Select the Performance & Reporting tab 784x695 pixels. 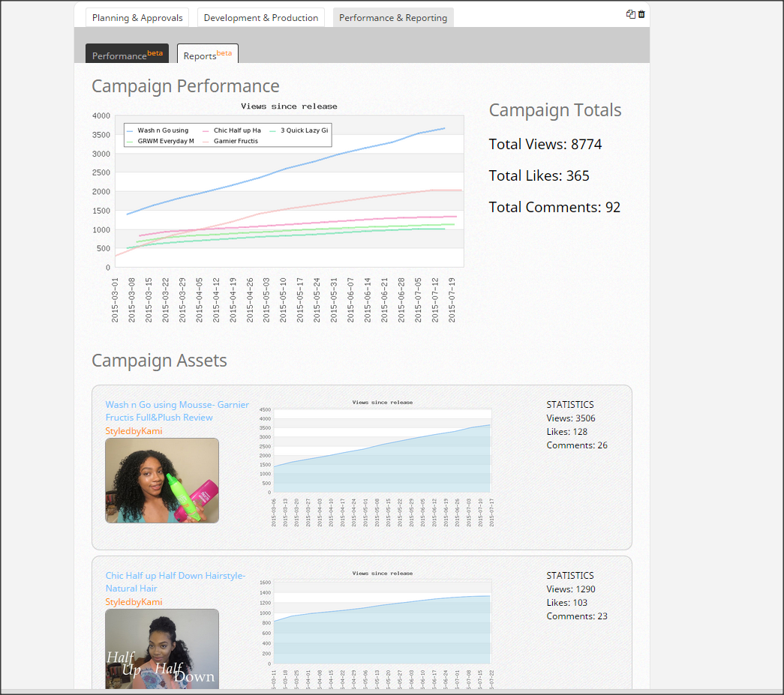pos(392,18)
